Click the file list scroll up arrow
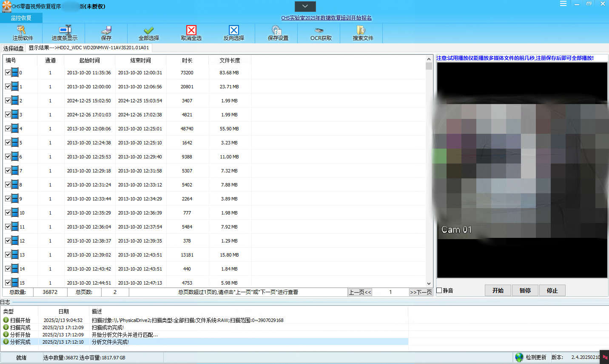The width and height of the screenshot is (609, 364). (x=429, y=59)
